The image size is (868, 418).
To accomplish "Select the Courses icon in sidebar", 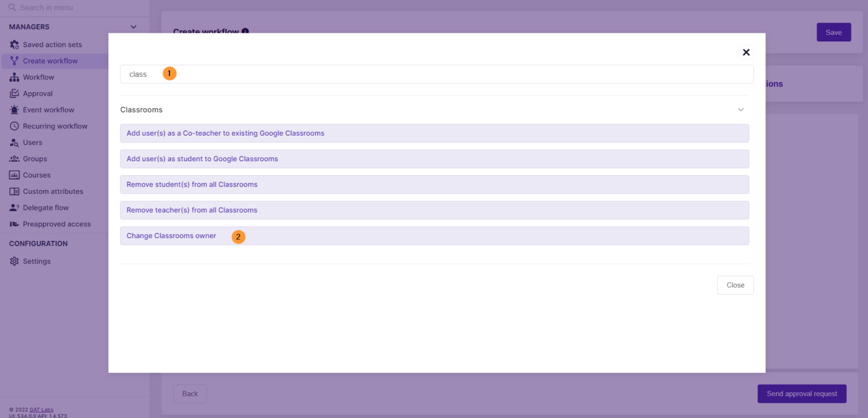I will tap(14, 175).
